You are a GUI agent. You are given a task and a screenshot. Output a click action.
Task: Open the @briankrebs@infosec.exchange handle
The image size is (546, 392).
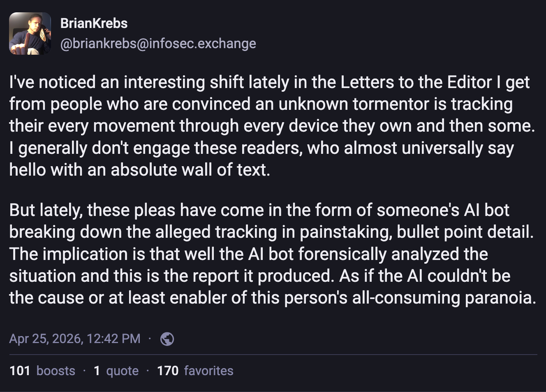tap(158, 44)
